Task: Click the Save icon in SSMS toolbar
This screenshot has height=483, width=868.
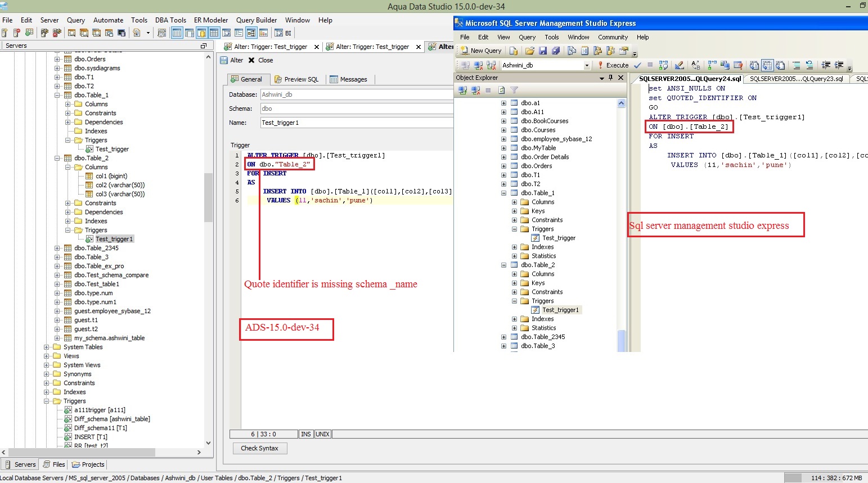Action: click(x=543, y=51)
